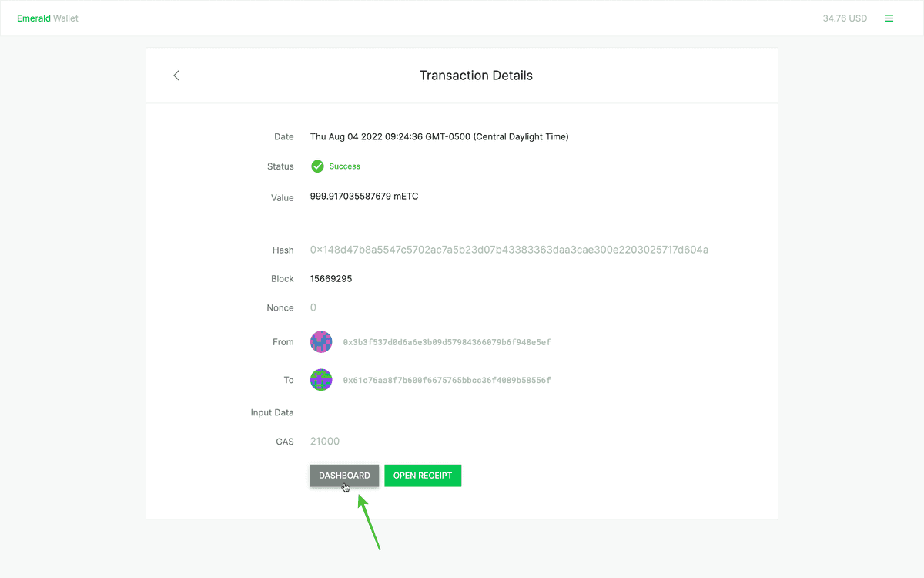
Task: Select the transaction Hash value
Action: (508, 250)
